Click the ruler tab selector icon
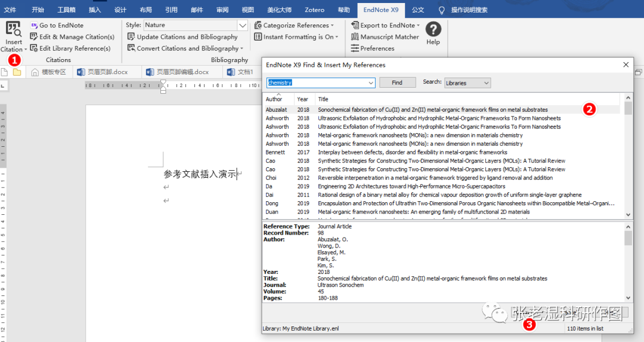This screenshot has width=644, height=342. 3,86
